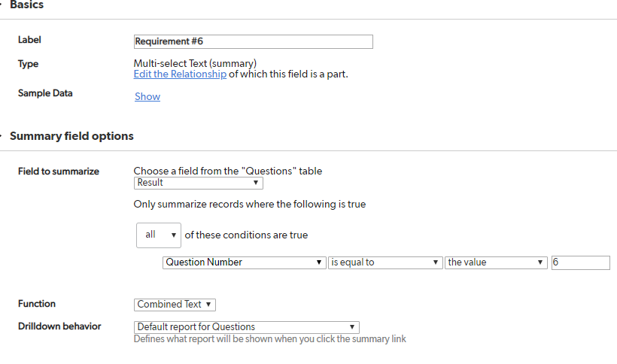Click the Sample Data label
The image size is (617, 364).
coord(45,93)
